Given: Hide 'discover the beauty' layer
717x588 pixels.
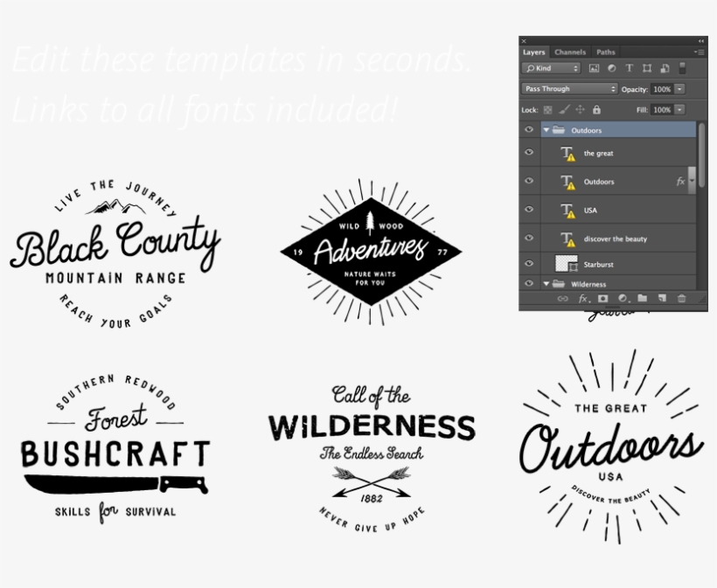Looking at the screenshot, I should [x=529, y=238].
